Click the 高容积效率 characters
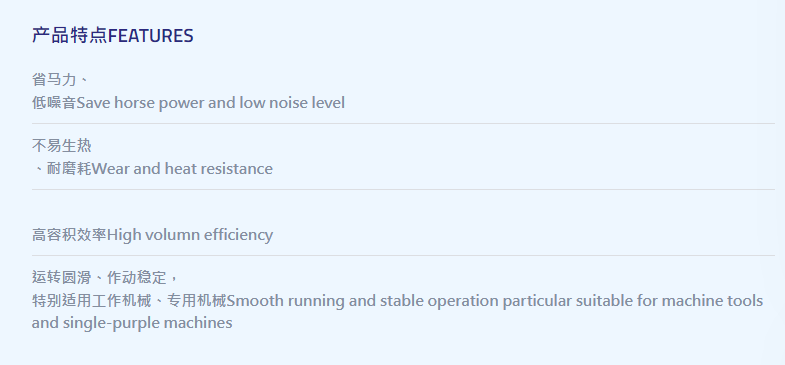The width and height of the screenshot is (785, 365). tap(69, 234)
